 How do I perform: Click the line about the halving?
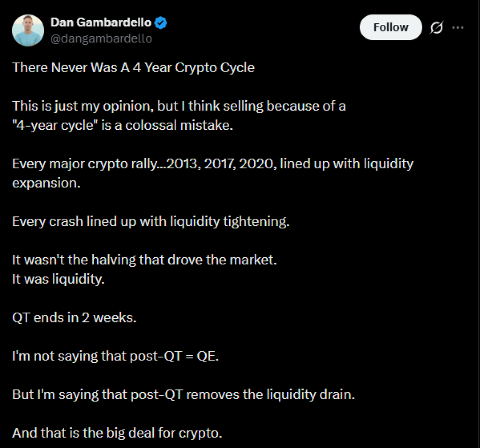pos(144,260)
